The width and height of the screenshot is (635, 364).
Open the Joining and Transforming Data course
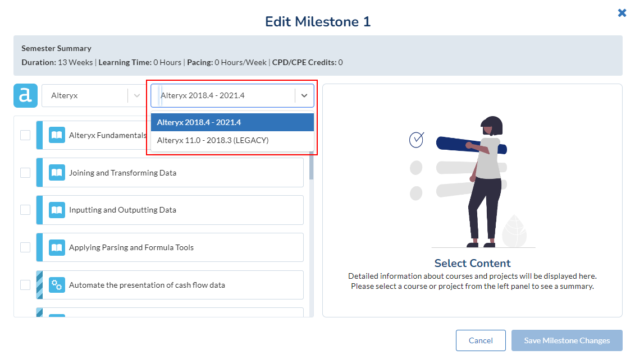[x=170, y=173]
